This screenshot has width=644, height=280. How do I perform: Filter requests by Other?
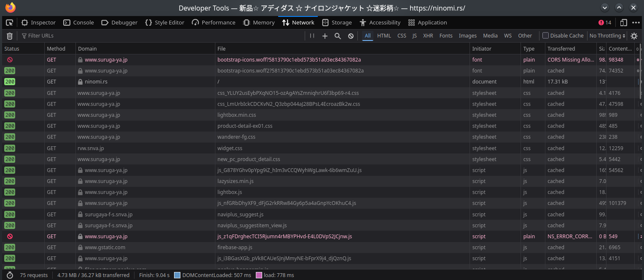(525, 36)
